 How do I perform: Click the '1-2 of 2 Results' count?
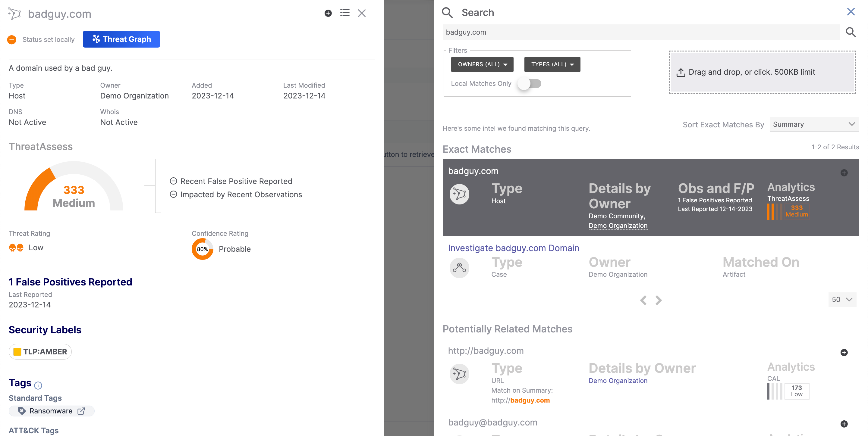pos(835,147)
